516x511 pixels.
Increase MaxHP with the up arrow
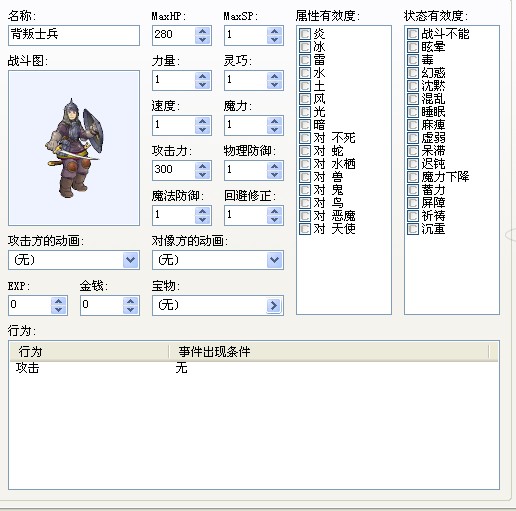pos(202,31)
